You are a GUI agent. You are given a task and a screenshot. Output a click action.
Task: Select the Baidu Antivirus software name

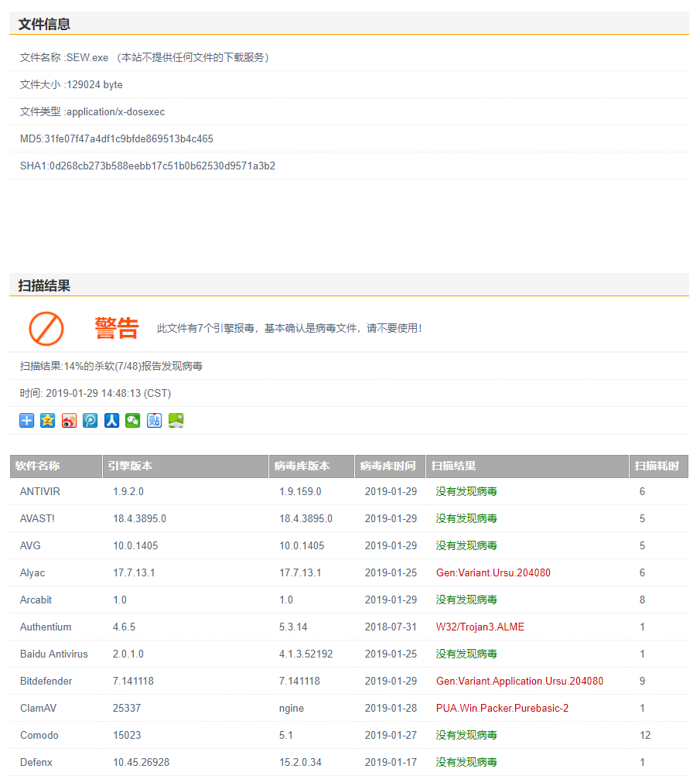pyautogui.click(x=53, y=654)
